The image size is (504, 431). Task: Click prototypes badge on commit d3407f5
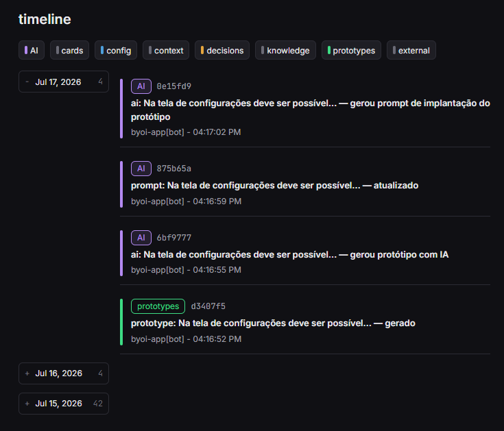[158, 306]
